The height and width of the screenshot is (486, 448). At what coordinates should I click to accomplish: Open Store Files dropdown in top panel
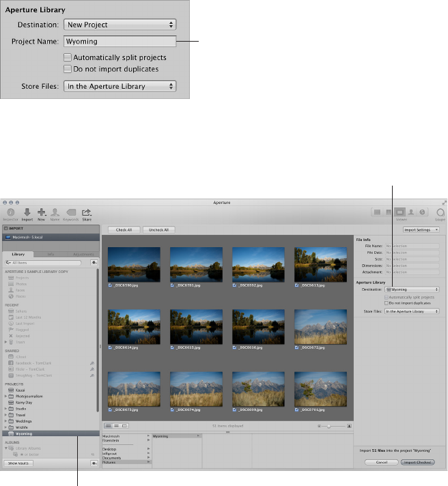tap(120, 86)
